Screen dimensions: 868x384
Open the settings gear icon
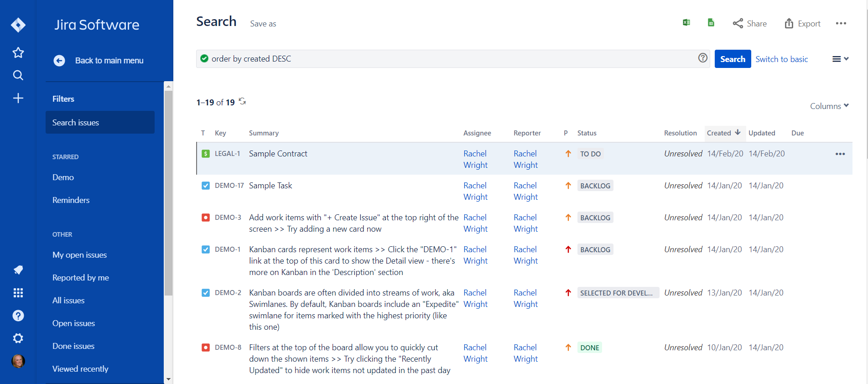18,338
